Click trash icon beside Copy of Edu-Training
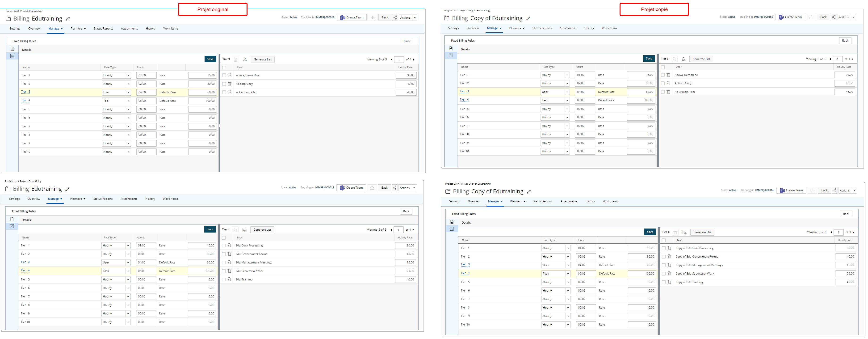Image resolution: width=868 pixels, height=339 pixels. click(669, 282)
